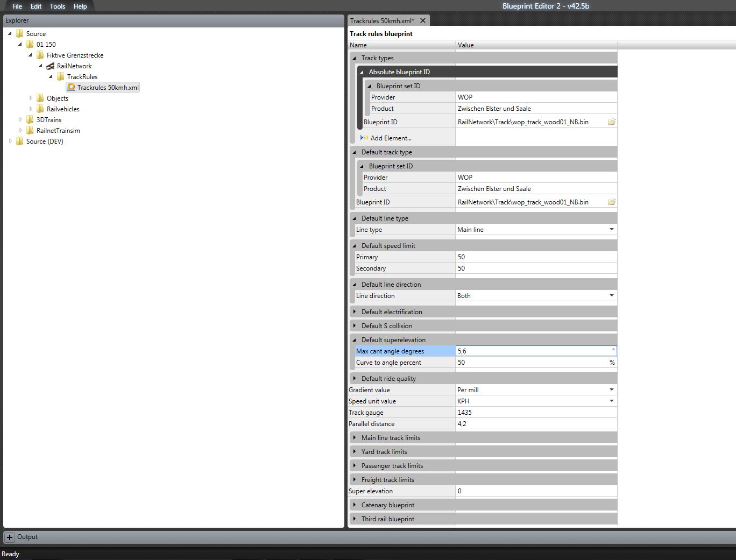
Task: Collapse the Default speed limit section
Action: tap(355, 246)
